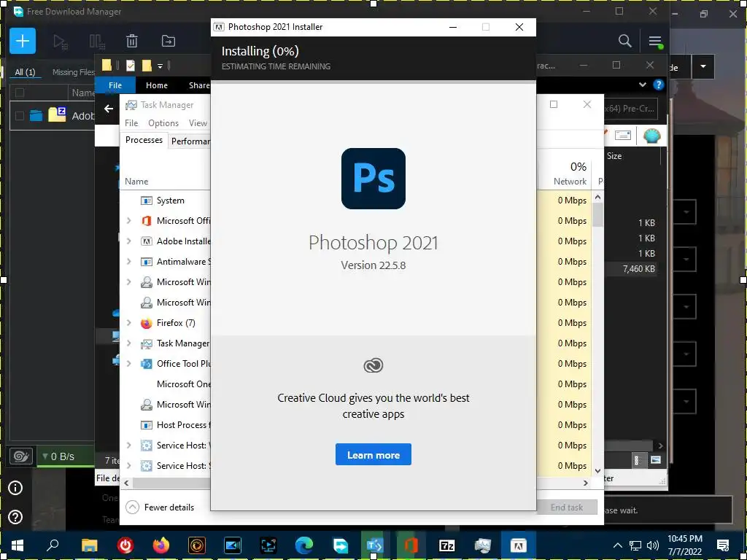The height and width of the screenshot is (560, 747).
Task: Open File Explorer from the taskbar
Action: tap(89, 545)
